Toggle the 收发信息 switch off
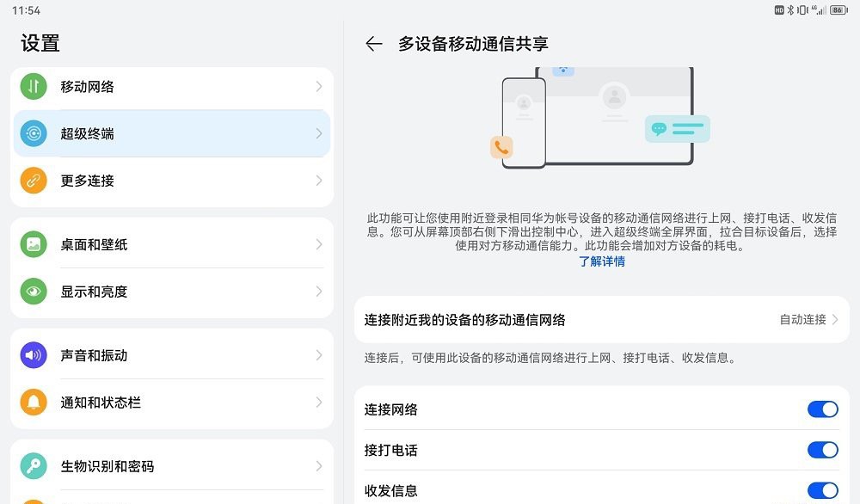Viewport: 860px width, 504px height. pos(823,490)
